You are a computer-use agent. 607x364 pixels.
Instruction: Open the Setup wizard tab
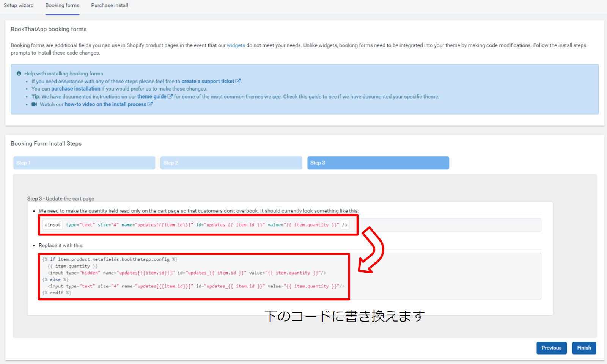pyautogui.click(x=19, y=5)
